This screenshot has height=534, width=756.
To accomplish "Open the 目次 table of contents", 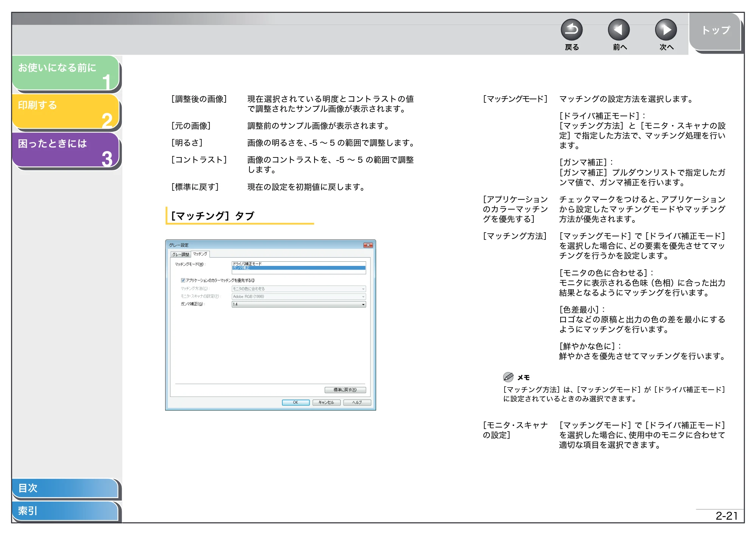I will [65, 488].
